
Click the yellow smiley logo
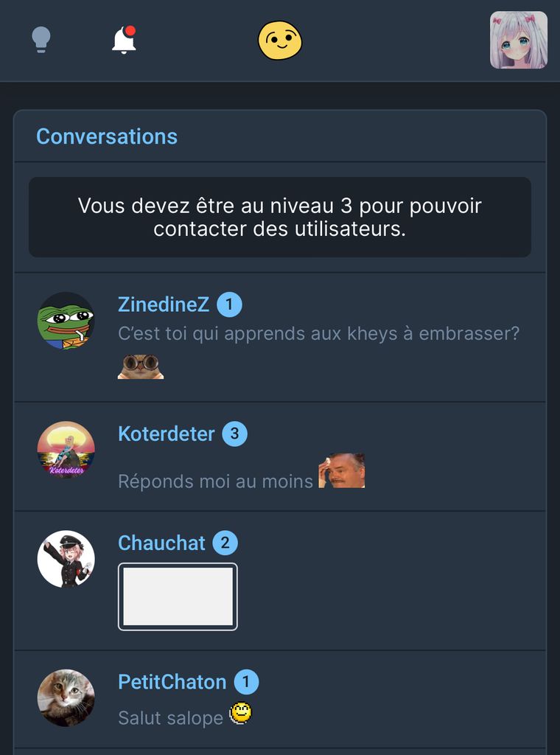[280, 41]
